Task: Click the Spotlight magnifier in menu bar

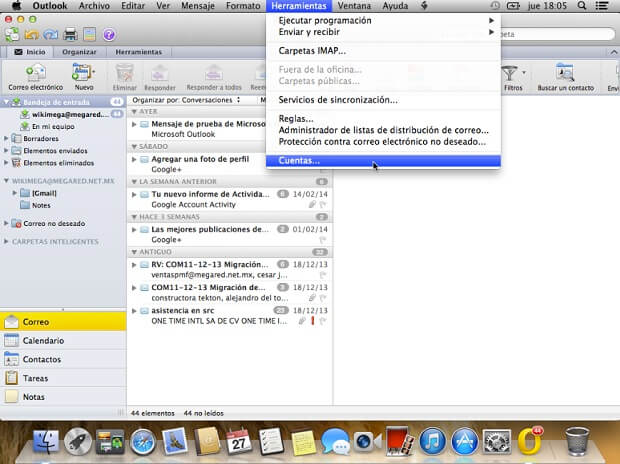Action: (x=582, y=6)
